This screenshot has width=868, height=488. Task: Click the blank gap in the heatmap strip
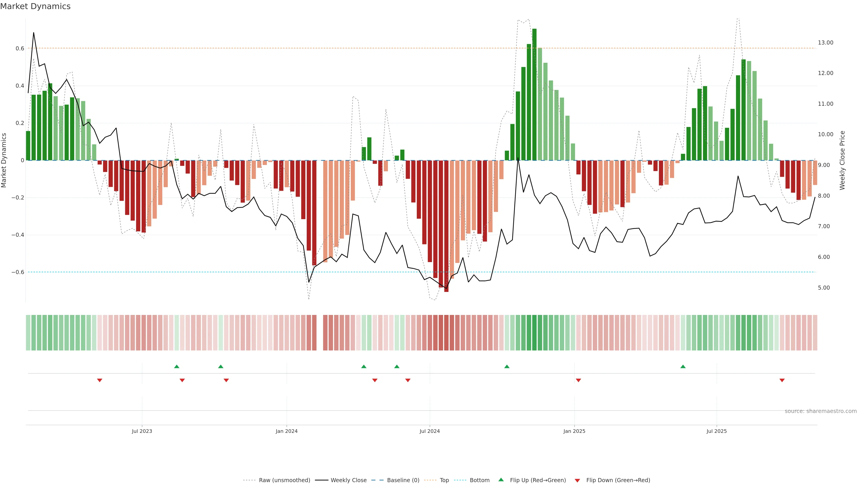tap(320, 333)
